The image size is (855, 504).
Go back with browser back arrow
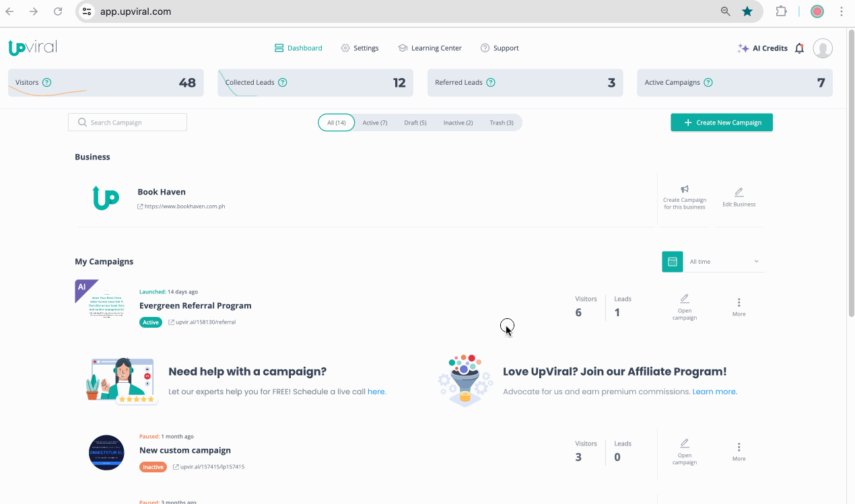coord(10,11)
